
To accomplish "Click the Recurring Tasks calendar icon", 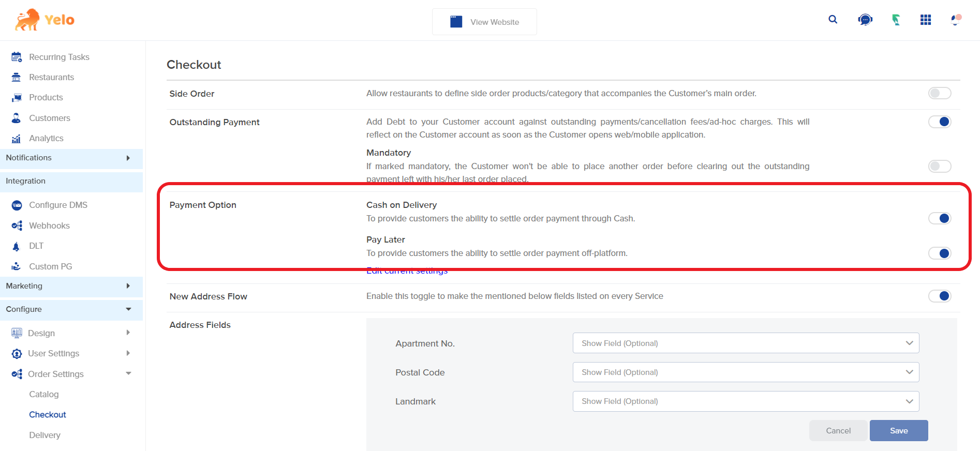I will [x=17, y=57].
